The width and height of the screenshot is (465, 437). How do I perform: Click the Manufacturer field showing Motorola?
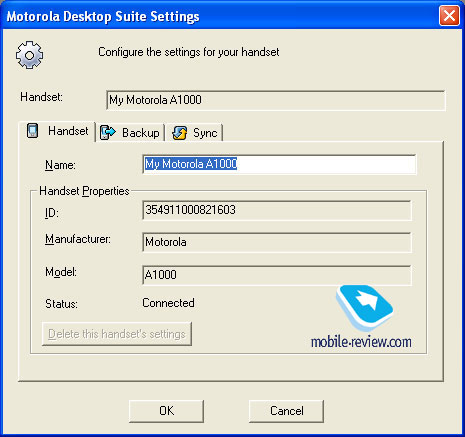[x=277, y=242]
